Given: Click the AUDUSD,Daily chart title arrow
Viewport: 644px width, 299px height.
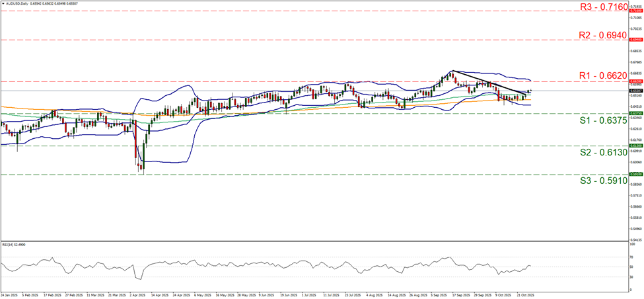Looking at the screenshot, I should click(x=3, y=3).
